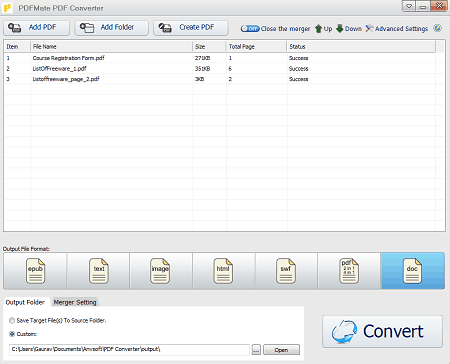Click the Total Page column header
Screen dimensions: 450x364
coord(256,47)
